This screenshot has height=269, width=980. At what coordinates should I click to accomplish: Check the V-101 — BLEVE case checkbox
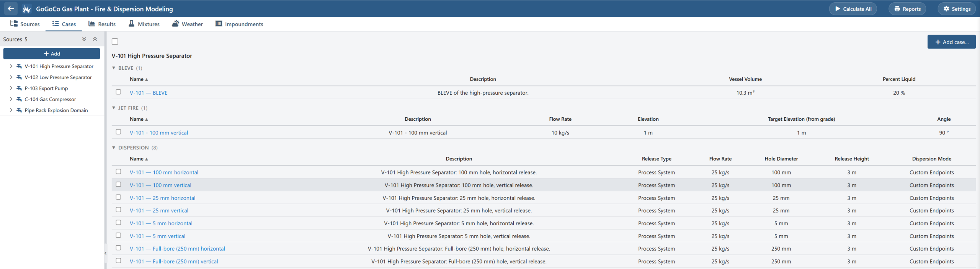(x=118, y=92)
